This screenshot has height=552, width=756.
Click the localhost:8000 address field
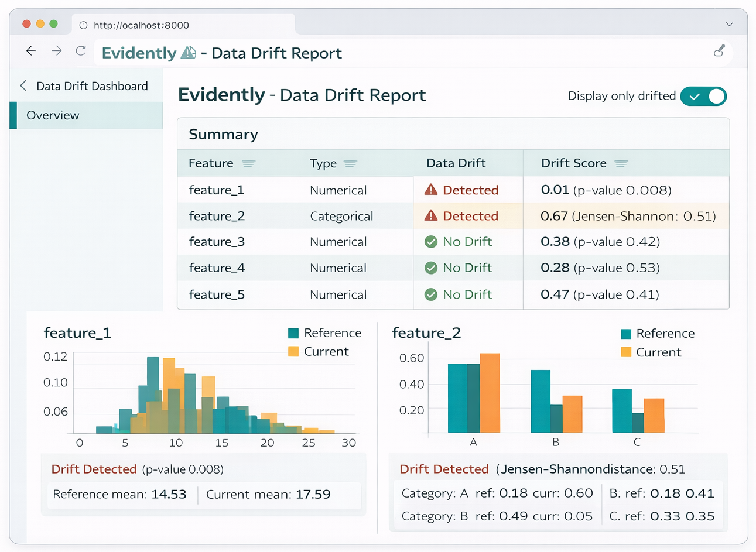141,25
